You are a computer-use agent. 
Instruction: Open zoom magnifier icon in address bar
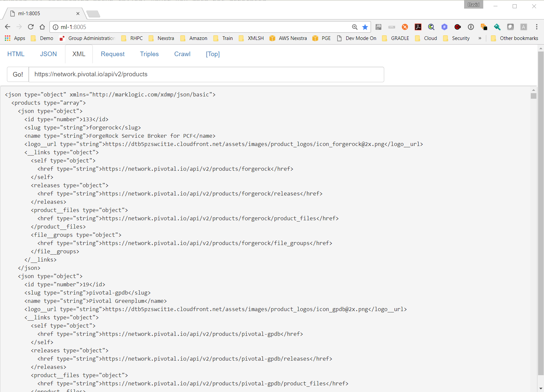point(355,27)
